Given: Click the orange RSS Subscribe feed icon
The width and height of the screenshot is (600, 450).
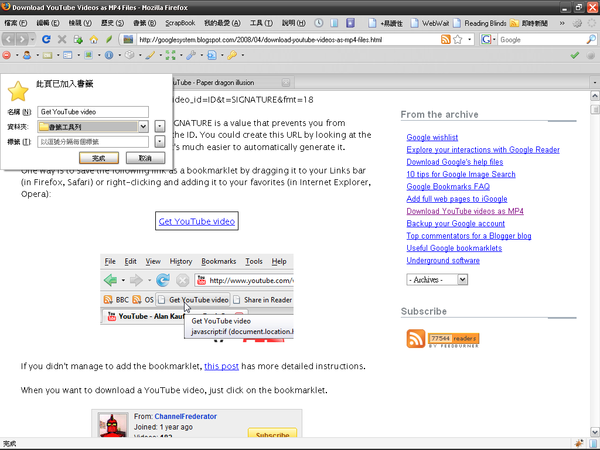Looking at the screenshot, I should point(416,338).
